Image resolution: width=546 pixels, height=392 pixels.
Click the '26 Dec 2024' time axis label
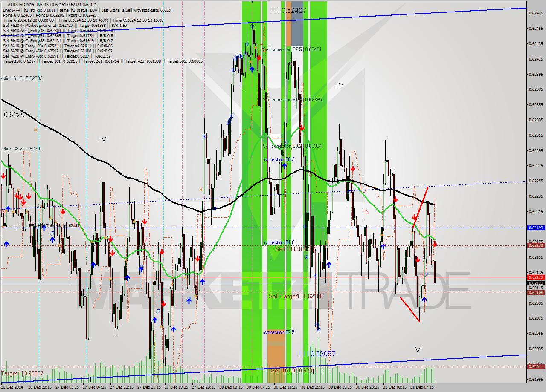pos(13,387)
